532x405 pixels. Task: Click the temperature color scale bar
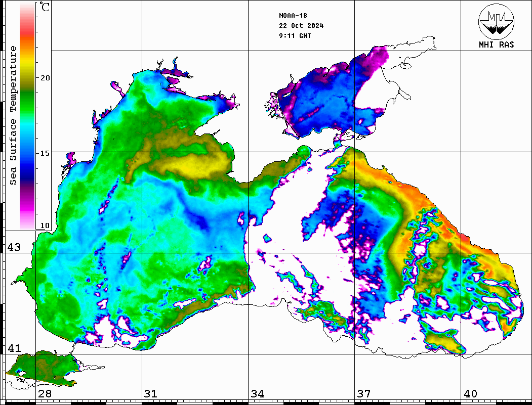(27, 116)
